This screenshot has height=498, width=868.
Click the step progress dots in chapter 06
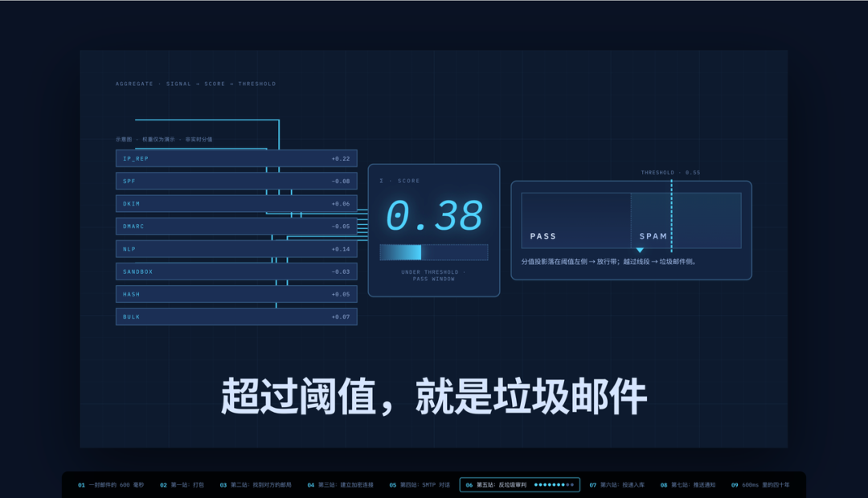click(554, 484)
